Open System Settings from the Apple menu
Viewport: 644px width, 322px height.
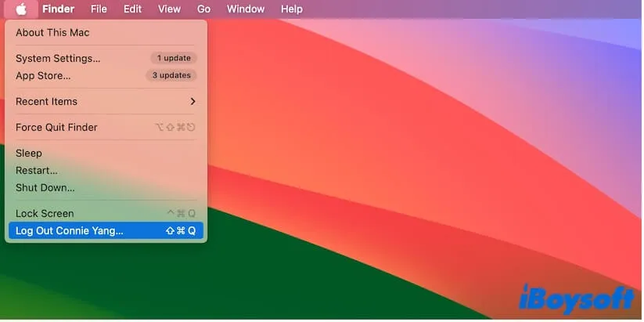pyautogui.click(x=58, y=59)
